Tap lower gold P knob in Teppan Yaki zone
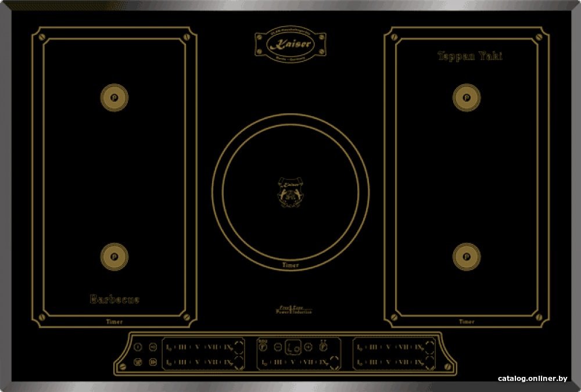 point(467,257)
